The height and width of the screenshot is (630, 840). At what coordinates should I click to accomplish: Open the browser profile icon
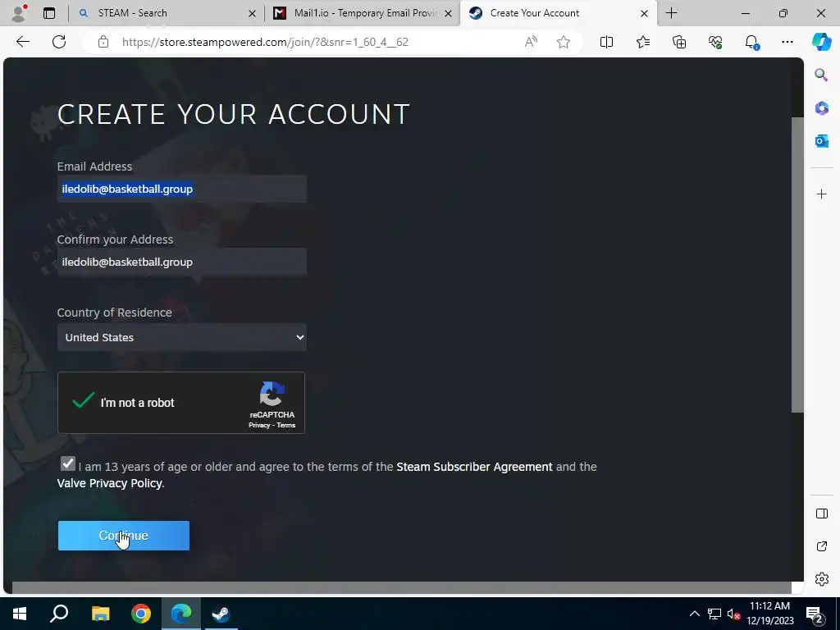pos(19,13)
